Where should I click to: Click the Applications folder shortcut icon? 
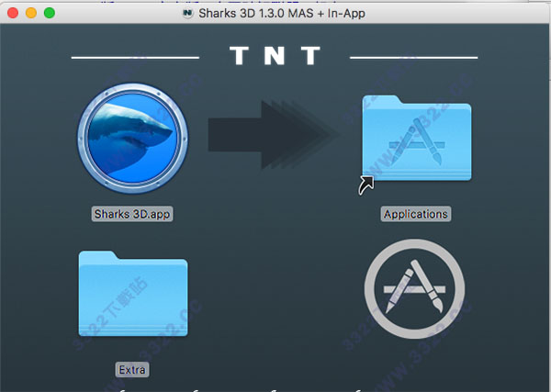coord(416,139)
